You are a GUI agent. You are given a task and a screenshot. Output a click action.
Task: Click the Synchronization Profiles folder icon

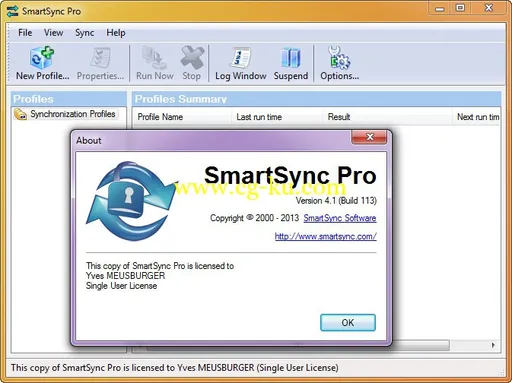point(20,114)
